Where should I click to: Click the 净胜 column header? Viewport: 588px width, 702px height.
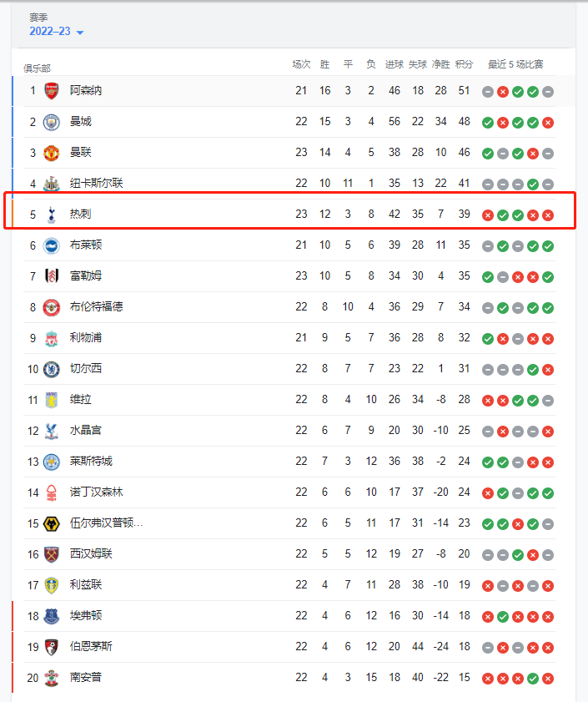pyautogui.click(x=441, y=64)
